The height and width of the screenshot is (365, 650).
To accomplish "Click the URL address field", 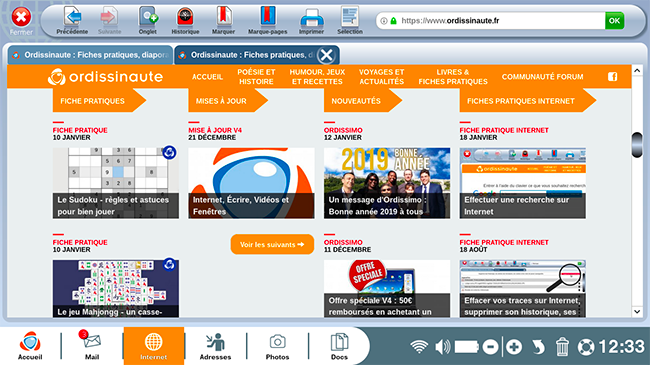I will [x=491, y=20].
